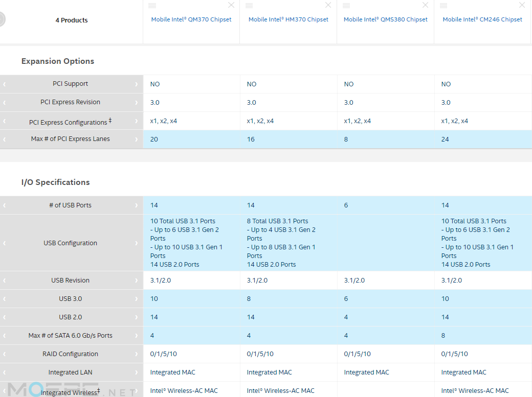This screenshot has height=397, width=532.
Task: Click CM246 Intel Wireless-AC MAC value
Action: 475,390
